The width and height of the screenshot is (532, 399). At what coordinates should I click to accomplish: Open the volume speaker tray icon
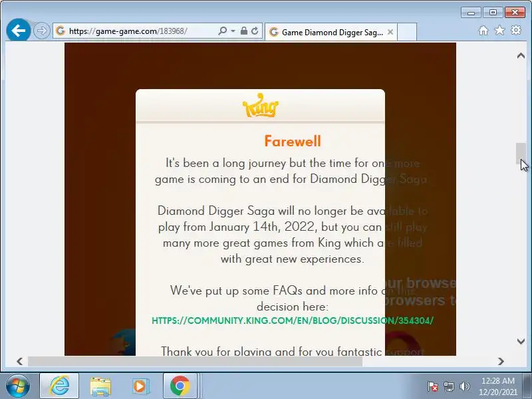click(x=464, y=386)
